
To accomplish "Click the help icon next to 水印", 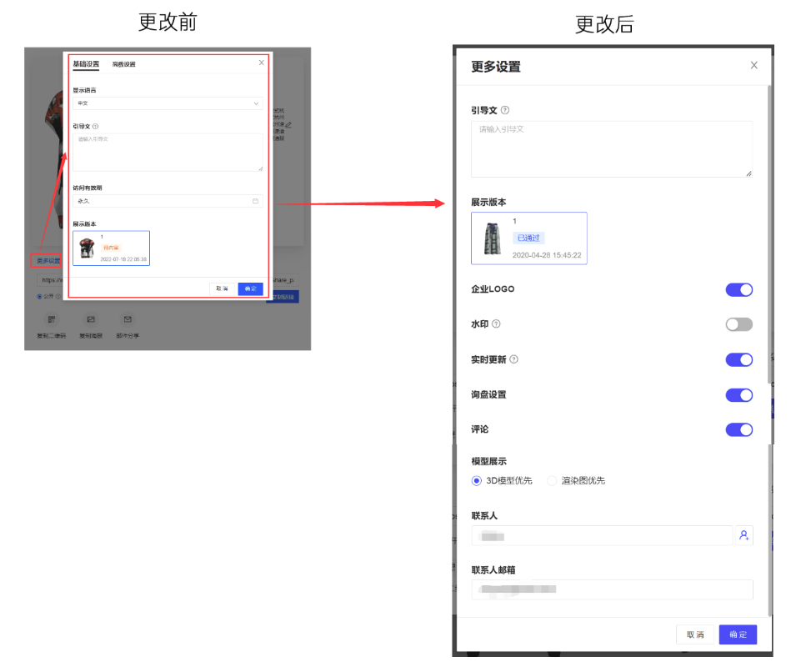I will tap(497, 324).
